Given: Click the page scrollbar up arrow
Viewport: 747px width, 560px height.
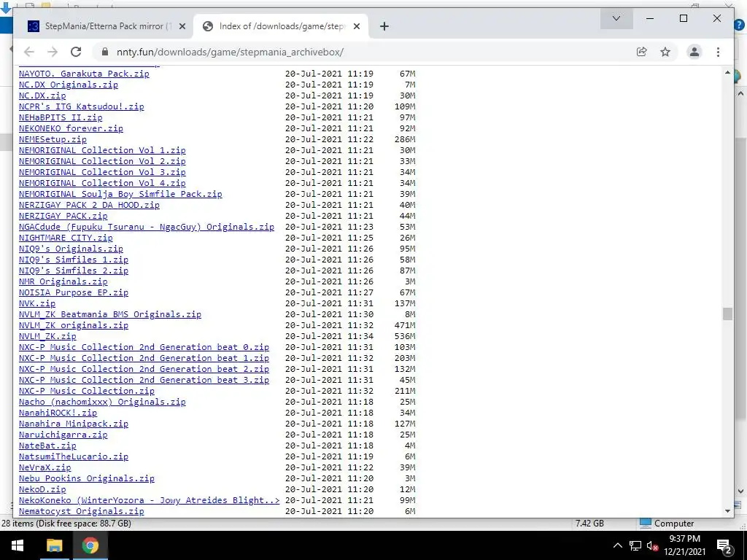Looking at the screenshot, I should point(727,72).
